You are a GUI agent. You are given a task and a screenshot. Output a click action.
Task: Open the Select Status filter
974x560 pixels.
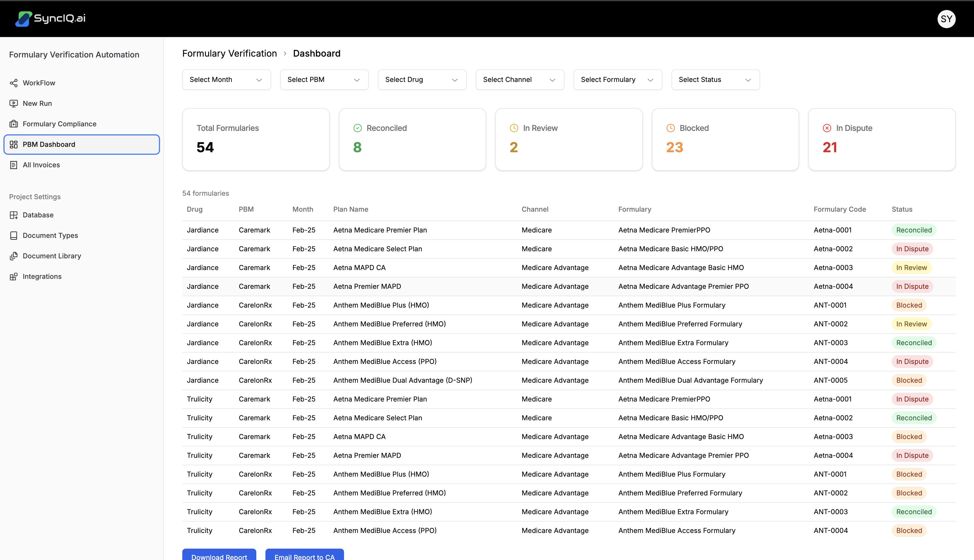(x=715, y=80)
